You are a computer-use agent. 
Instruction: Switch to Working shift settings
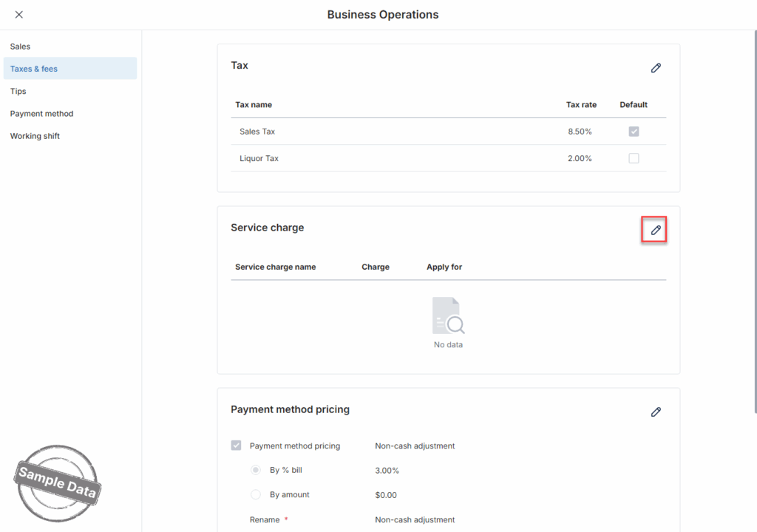35,136
